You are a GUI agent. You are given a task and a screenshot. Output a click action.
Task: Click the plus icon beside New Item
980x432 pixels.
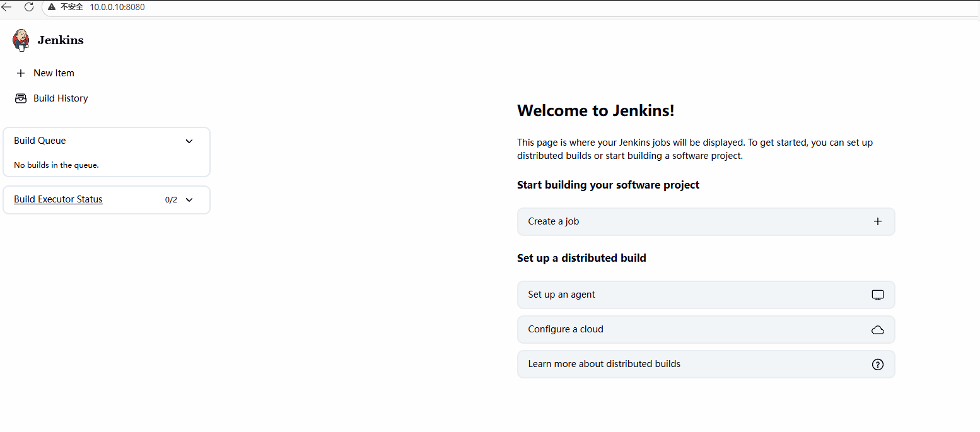coord(21,73)
